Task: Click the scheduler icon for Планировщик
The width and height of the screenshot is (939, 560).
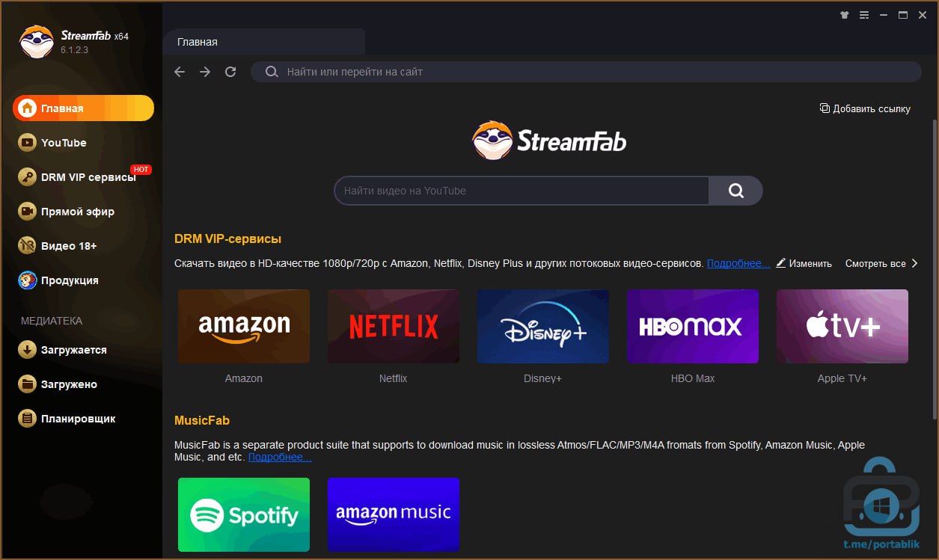Action: point(28,419)
